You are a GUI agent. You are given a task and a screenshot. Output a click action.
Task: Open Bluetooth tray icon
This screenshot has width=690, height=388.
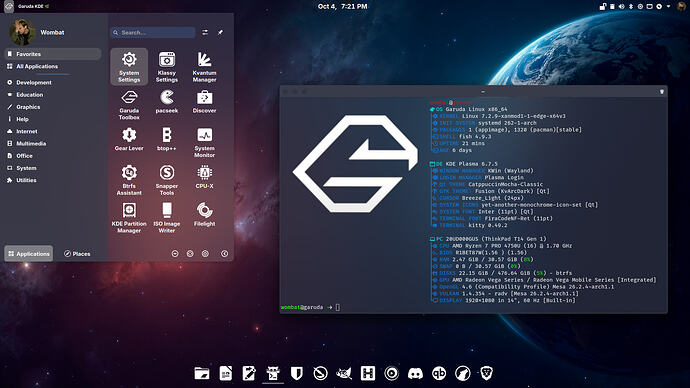[631, 7]
